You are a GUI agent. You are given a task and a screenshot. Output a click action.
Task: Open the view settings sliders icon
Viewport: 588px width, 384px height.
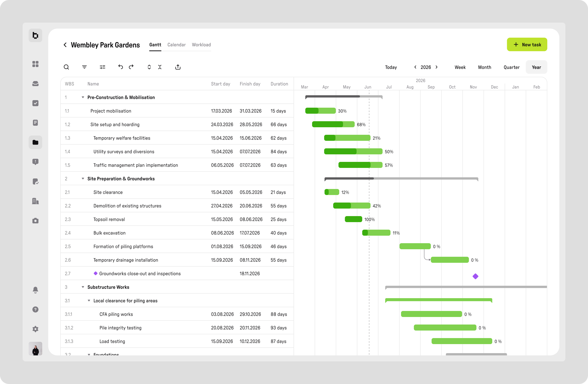click(103, 67)
